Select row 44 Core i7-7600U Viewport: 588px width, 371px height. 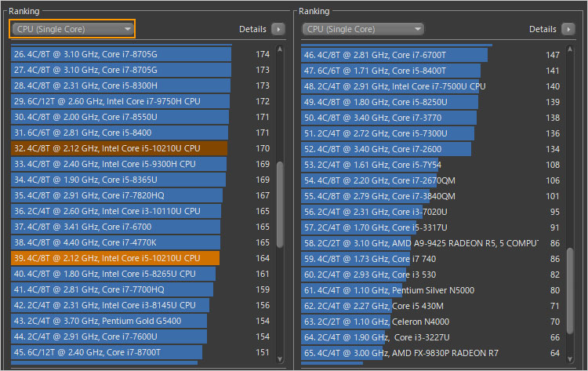(140, 336)
